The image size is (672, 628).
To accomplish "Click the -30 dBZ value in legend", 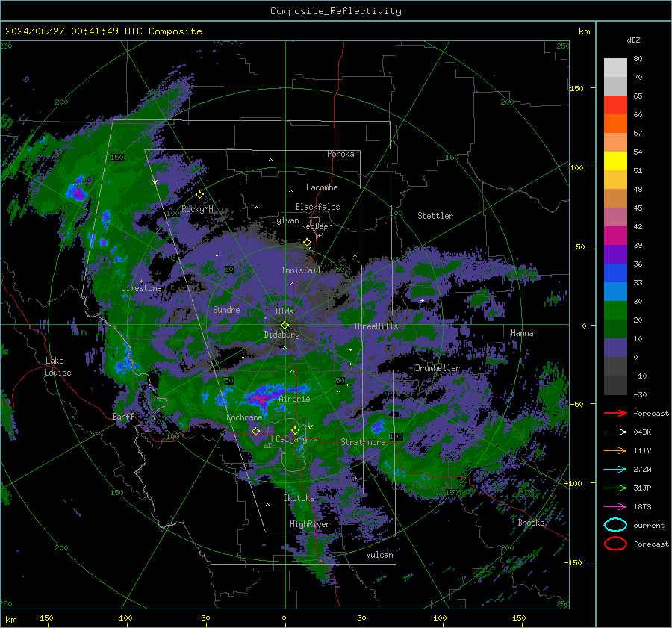I will [x=640, y=394].
